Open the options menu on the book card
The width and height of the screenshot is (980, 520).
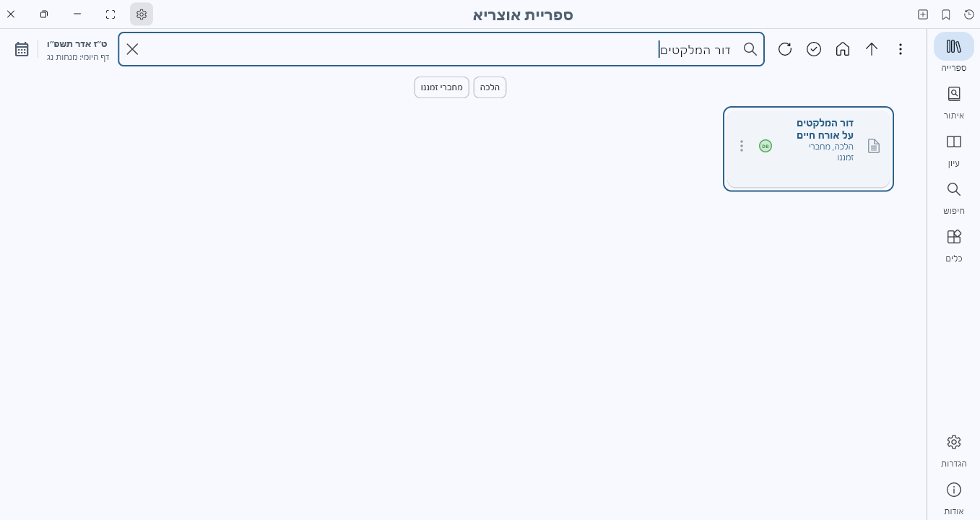pyautogui.click(x=741, y=145)
